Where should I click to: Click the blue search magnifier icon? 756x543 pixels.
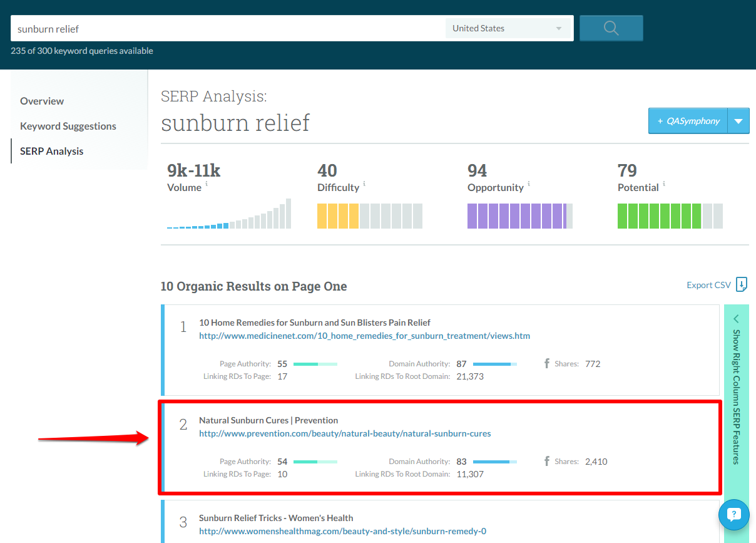(611, 28)
